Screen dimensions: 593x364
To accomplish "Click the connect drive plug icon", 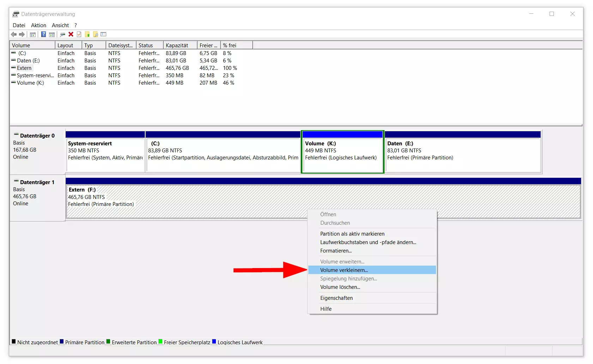I will point(63,34).
